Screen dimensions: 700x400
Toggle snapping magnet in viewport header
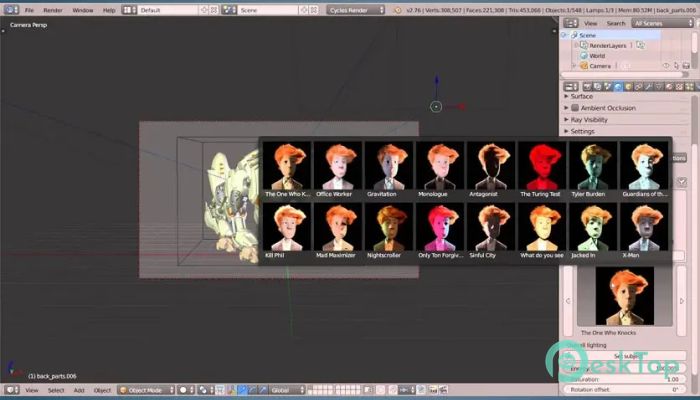(x=393, y=390)
